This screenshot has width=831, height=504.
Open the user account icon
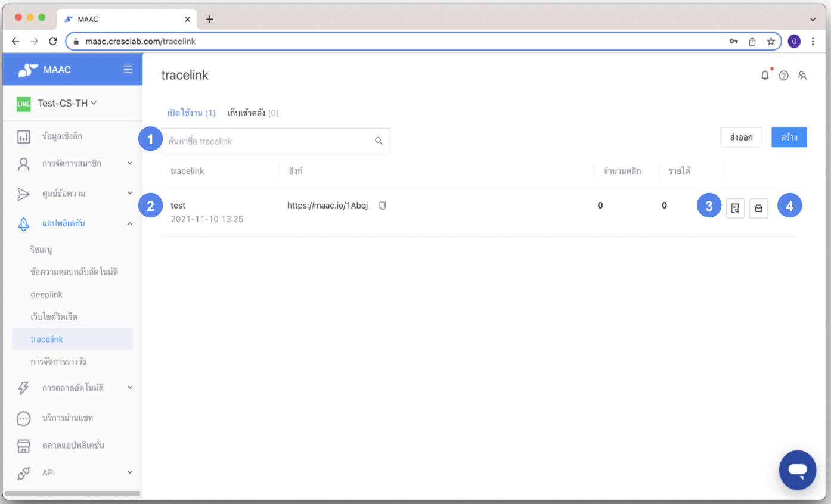pos(802,76)
